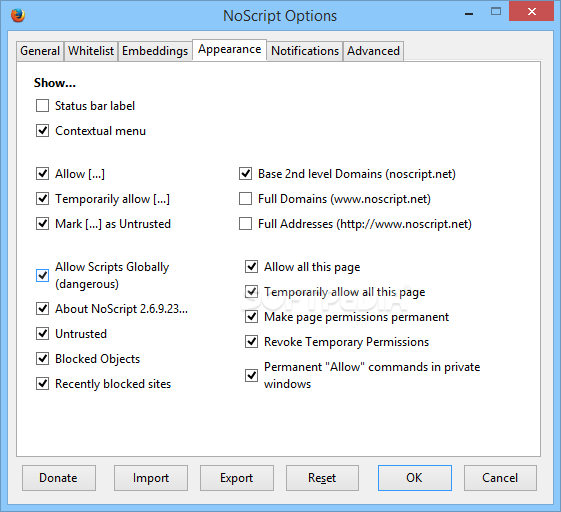Open the Notifications tab
The height and width of the screenshot is (512, 561).
pyautogui.click(x=305, y=51)
